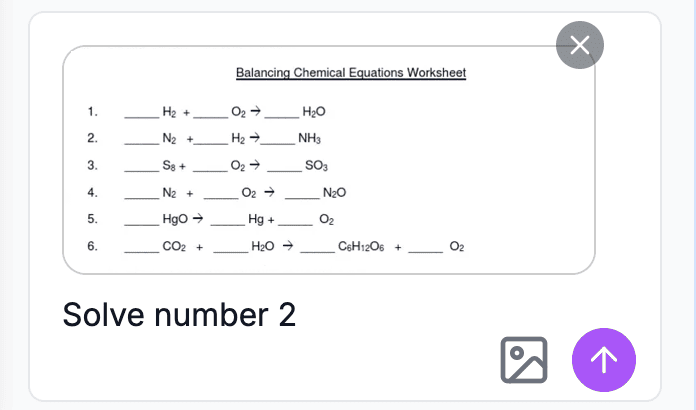Open the attached worksheet thumbnail
Viewport: 696px width, 410px height.
(329, 160)
